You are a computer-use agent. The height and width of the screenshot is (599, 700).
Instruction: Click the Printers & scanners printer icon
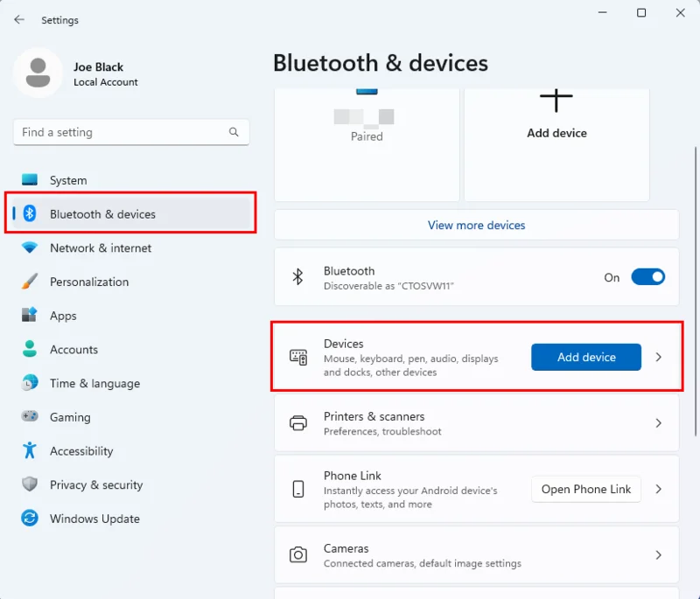[298, 423]
